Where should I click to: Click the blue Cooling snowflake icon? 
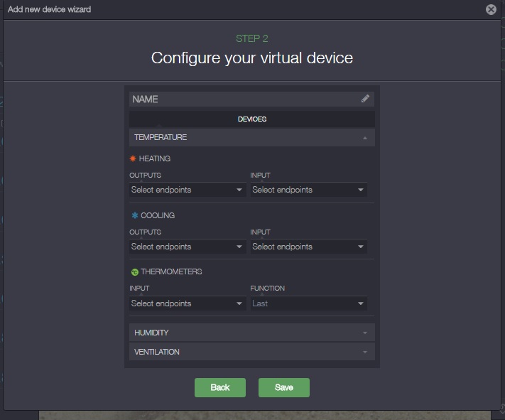134,215
